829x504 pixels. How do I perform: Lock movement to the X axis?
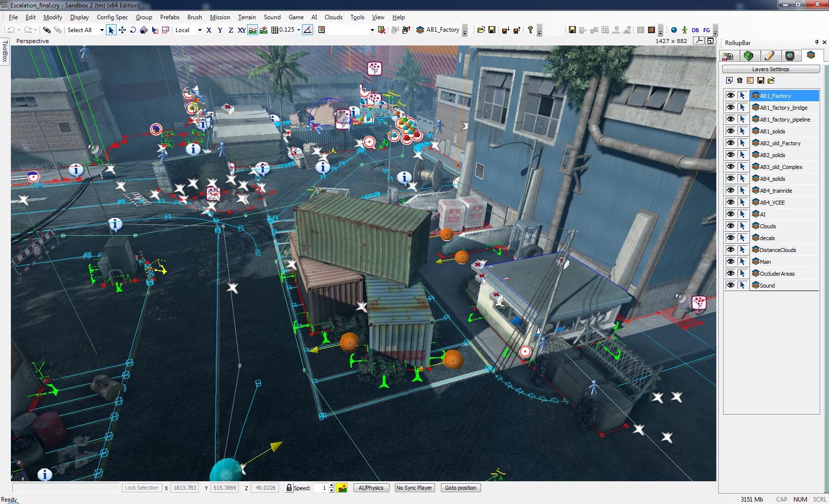click(x=209, y=30)
